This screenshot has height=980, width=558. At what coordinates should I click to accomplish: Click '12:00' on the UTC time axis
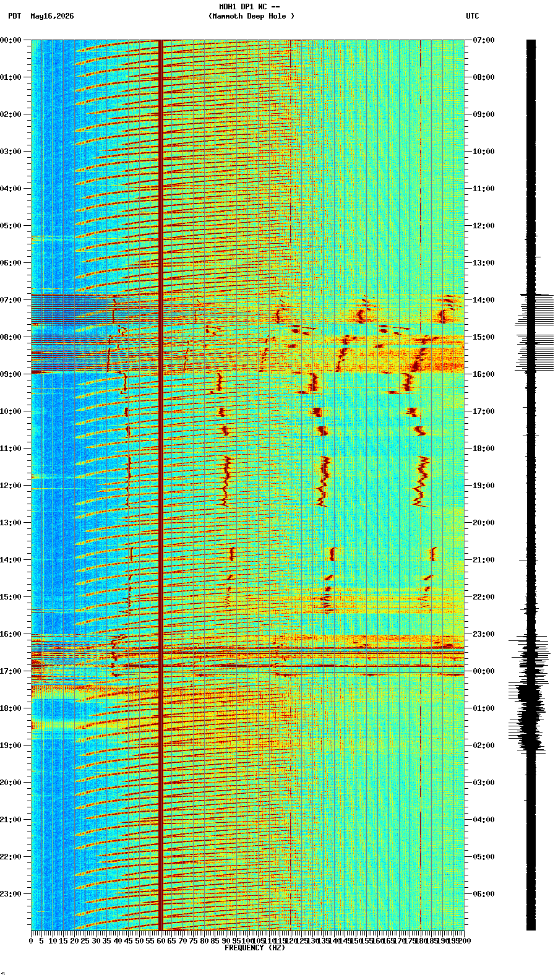pyautogui.click(x=484, y=226)
